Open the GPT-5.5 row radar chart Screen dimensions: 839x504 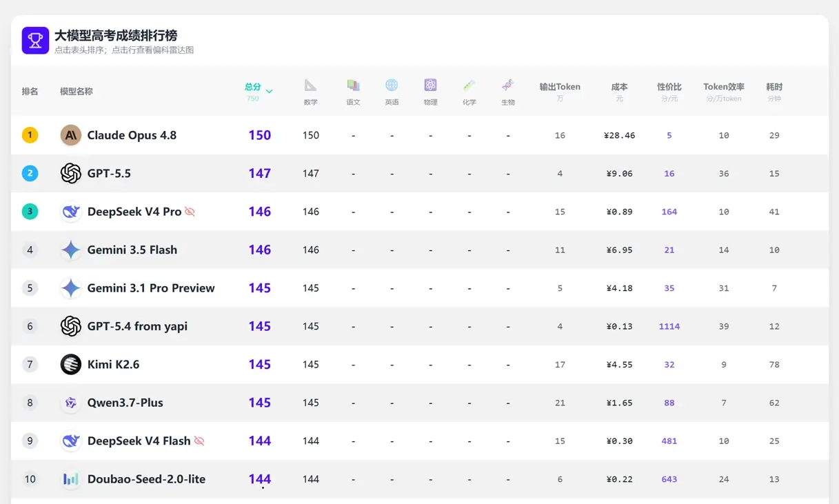[x=420, y=174]
